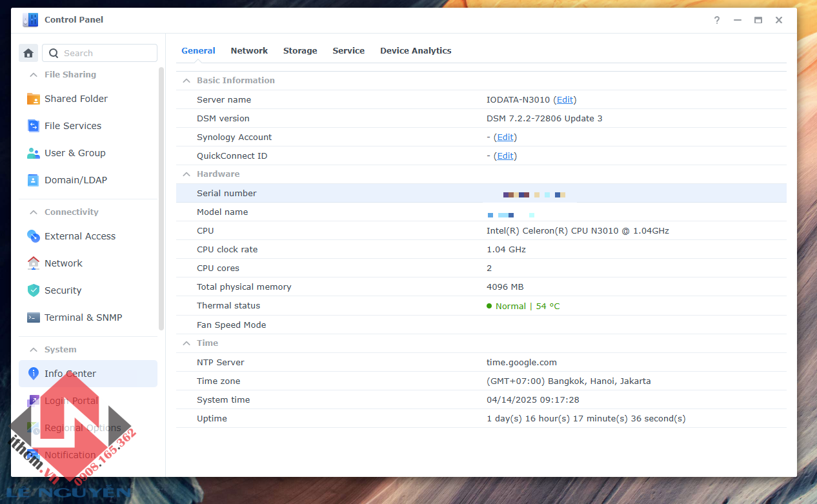This screenshot has height=504, width=817.
Task: Open Terminal & SNMP icon
Action: click(34, 318)
